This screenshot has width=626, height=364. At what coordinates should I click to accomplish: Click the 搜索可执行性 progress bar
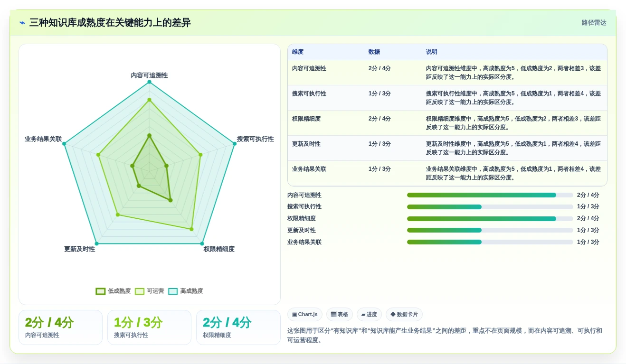pos(490,207)
